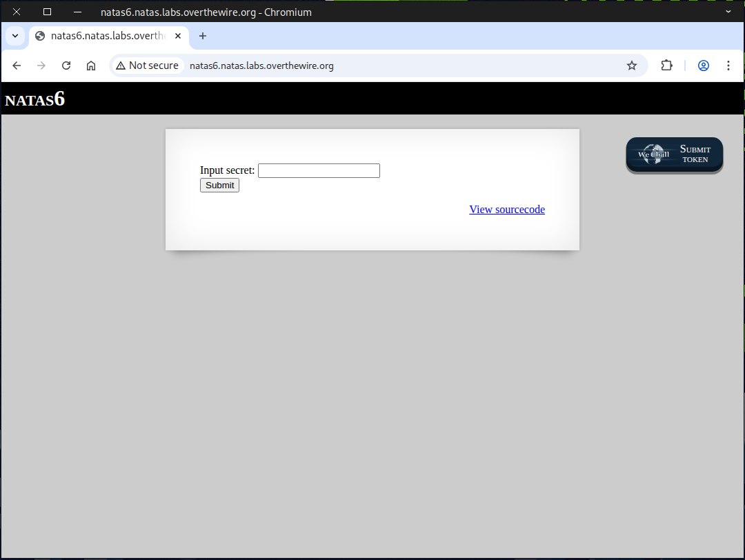Open the Chromium three-dot menu

(x=728, y=66)
